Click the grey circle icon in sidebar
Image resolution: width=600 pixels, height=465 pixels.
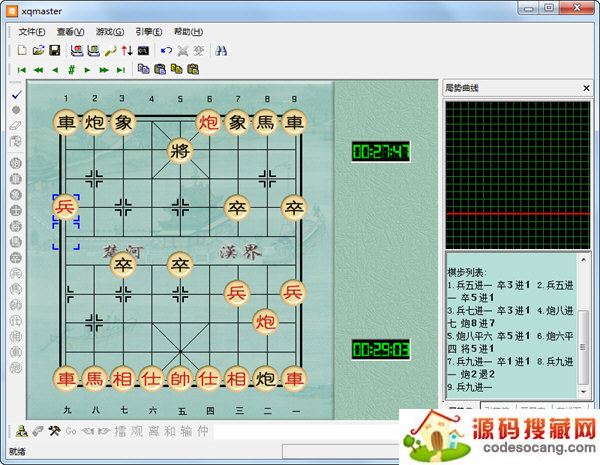16,110
